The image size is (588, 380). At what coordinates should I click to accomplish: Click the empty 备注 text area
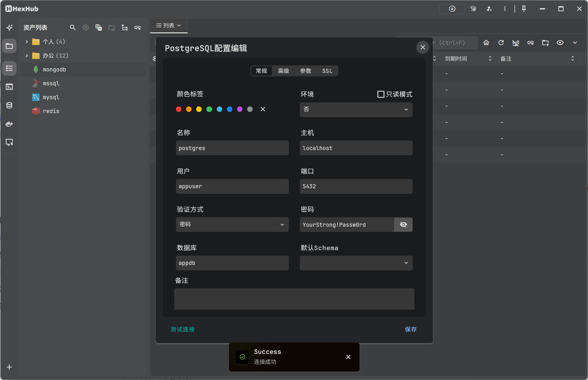tap(294, 299)
